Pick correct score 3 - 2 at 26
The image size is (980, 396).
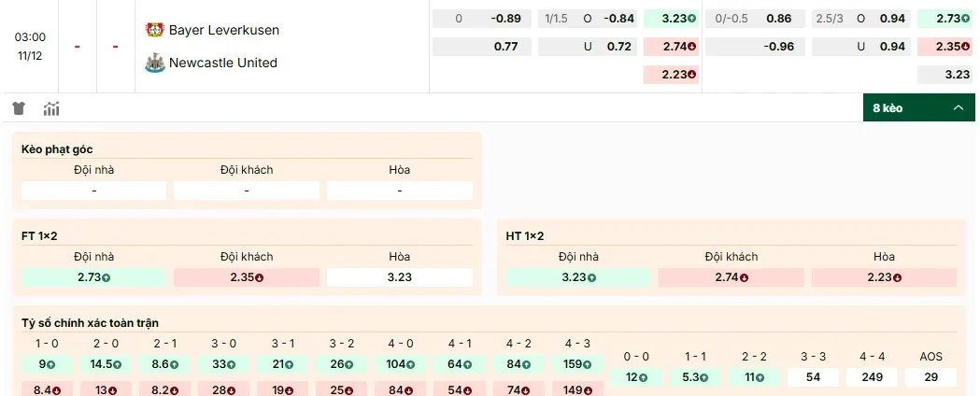[341, 364]
